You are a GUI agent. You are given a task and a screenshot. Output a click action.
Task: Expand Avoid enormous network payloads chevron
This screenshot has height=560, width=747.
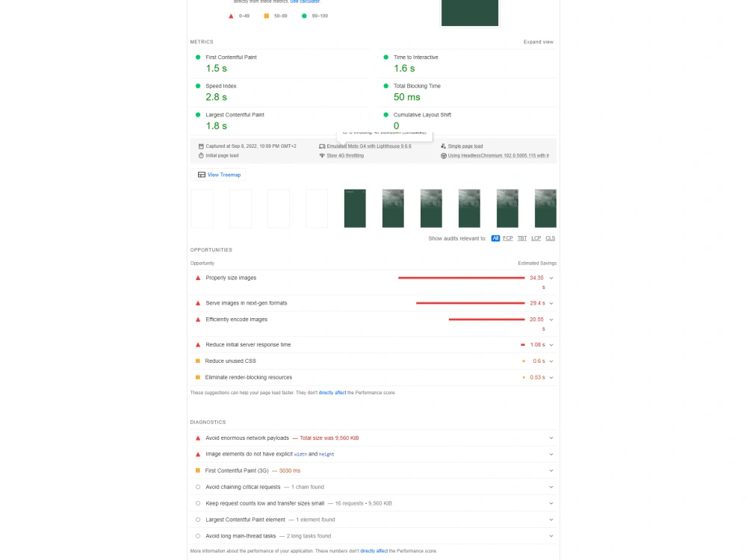pos(551,438)
